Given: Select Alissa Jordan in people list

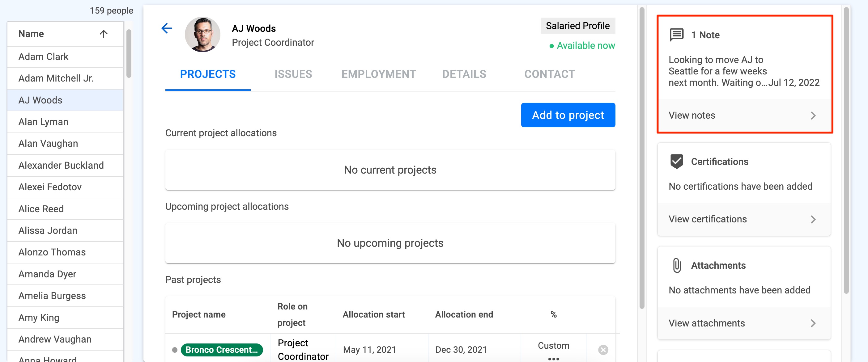Looking at the screenshot, I should point(65,230).
